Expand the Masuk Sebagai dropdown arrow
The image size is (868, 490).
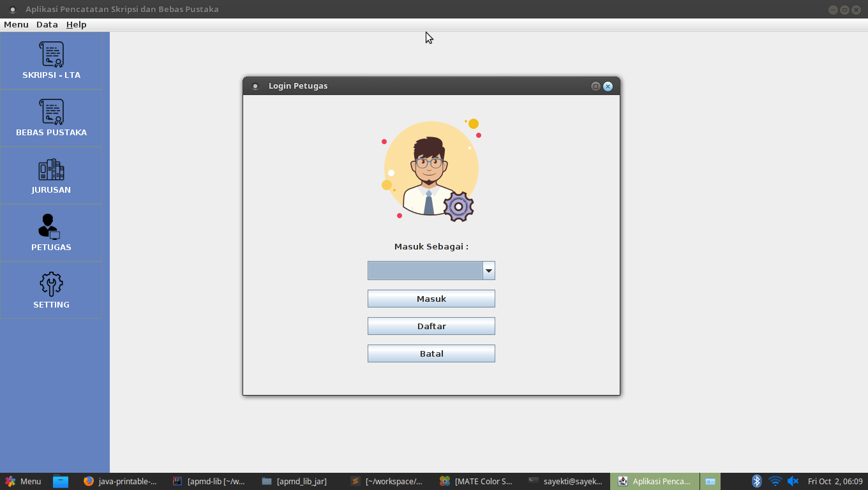488,271
